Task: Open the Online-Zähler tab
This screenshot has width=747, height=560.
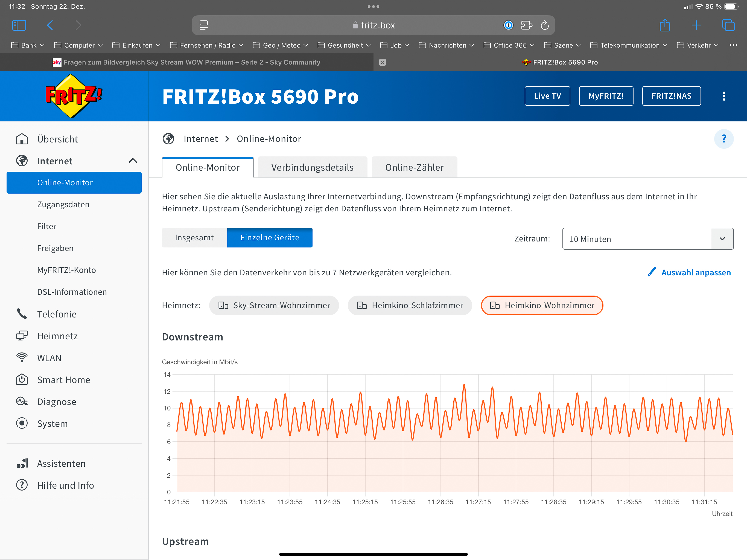Action: pos(414,167)
